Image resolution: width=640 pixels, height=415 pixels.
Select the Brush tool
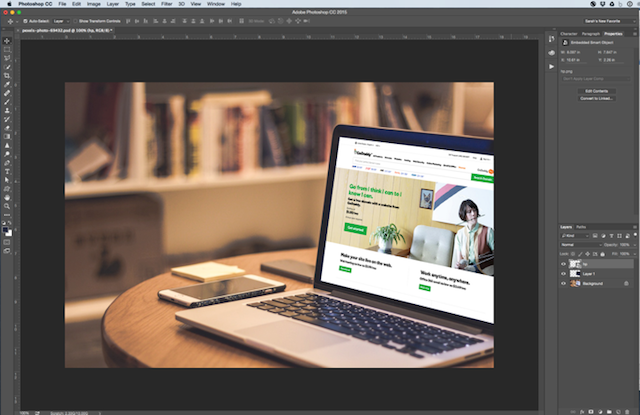(7, 102)
